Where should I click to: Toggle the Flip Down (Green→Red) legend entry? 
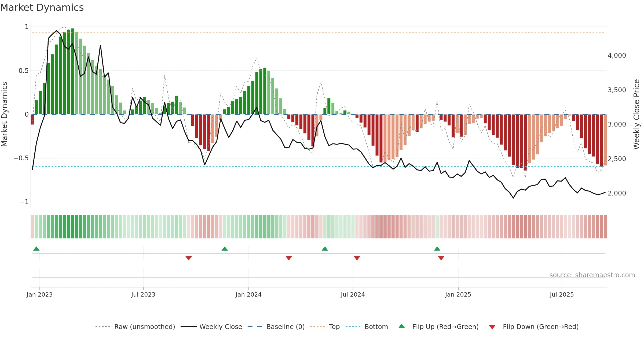534,327
